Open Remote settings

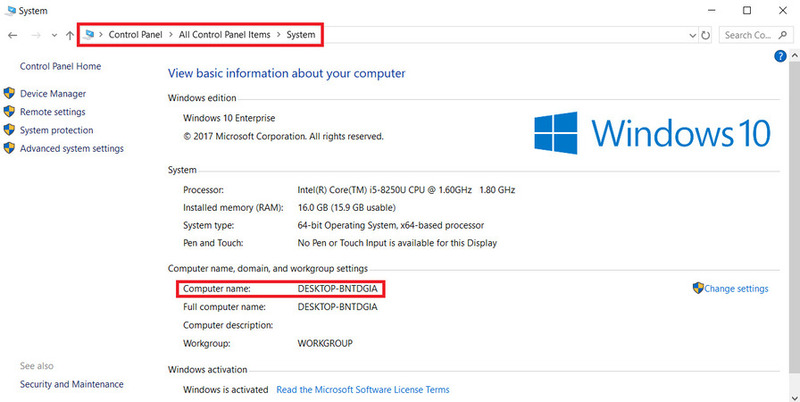point(52,112)
